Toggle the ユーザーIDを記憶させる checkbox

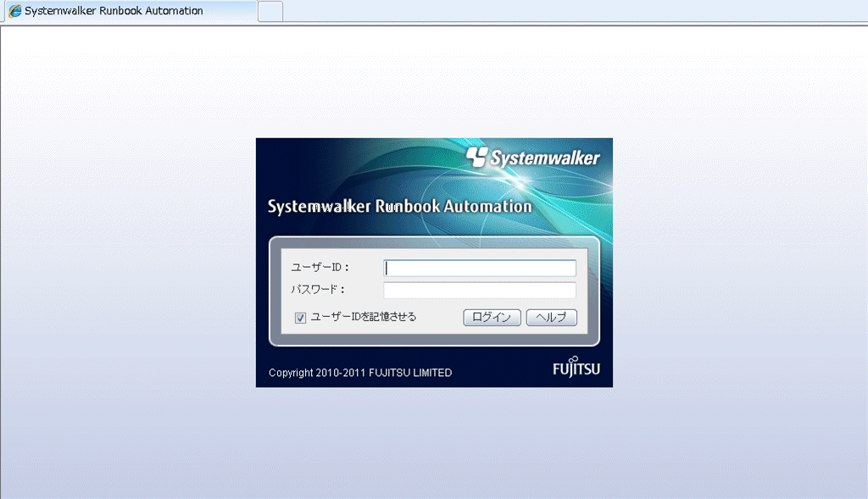pyautogui.click(x=300, y=318)
